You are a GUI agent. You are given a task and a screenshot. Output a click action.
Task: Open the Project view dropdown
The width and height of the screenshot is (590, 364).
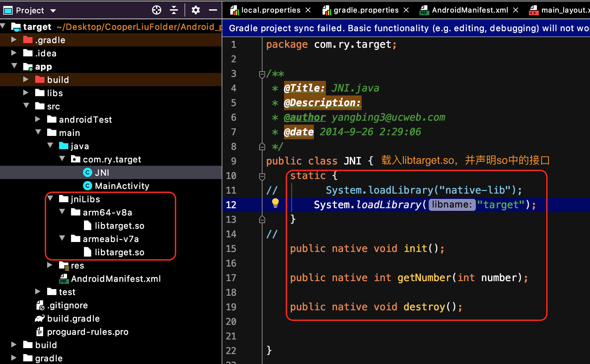53,11
